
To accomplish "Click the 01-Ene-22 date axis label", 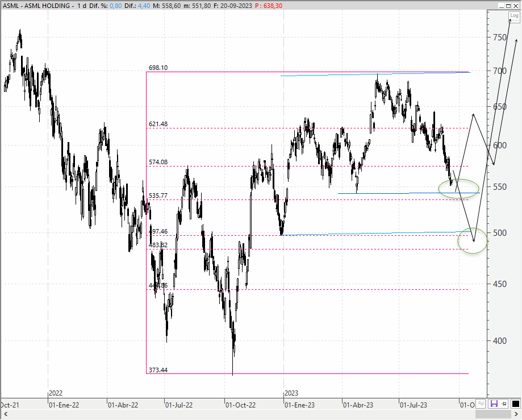I will 64,405.
